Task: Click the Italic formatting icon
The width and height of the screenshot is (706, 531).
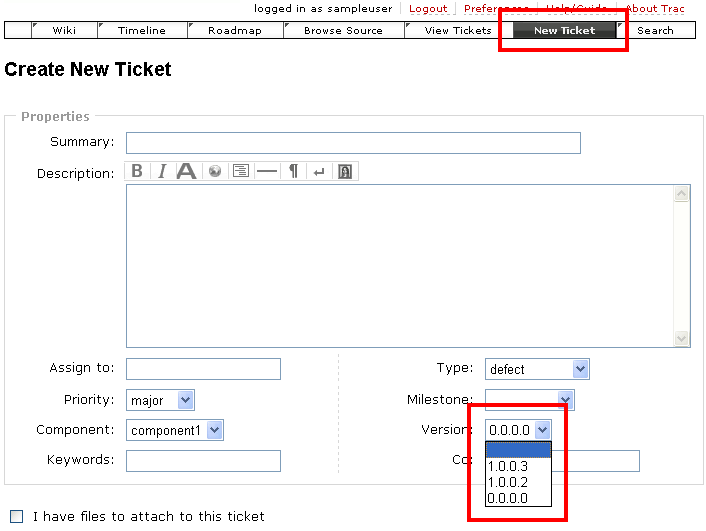Action: click(162, 171)
